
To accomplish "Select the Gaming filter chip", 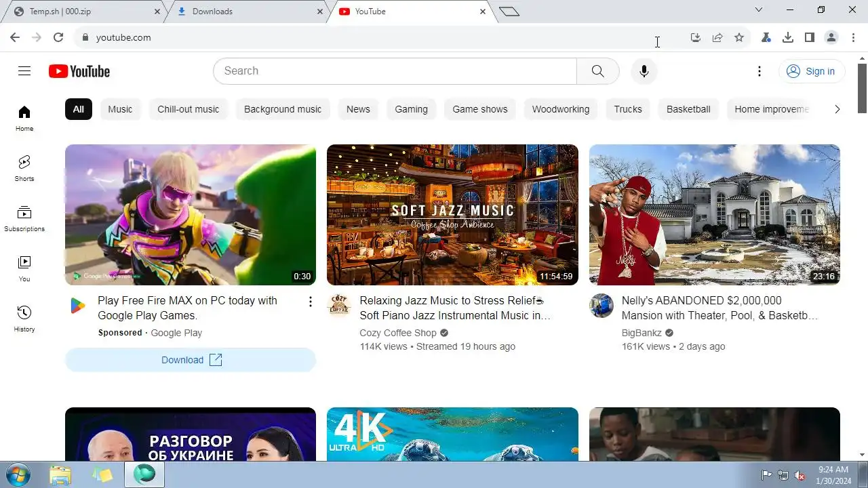I will pos(411,109).
